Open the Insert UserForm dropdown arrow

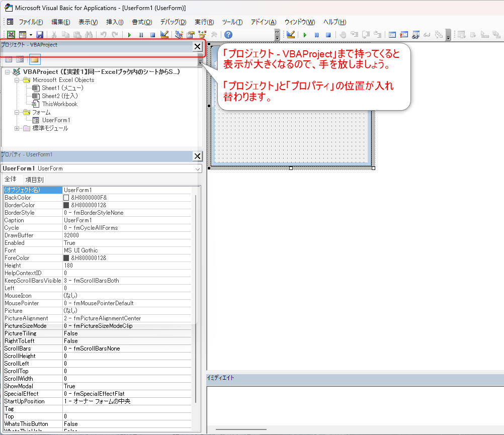pyautogui.click(x=31, y=35)
